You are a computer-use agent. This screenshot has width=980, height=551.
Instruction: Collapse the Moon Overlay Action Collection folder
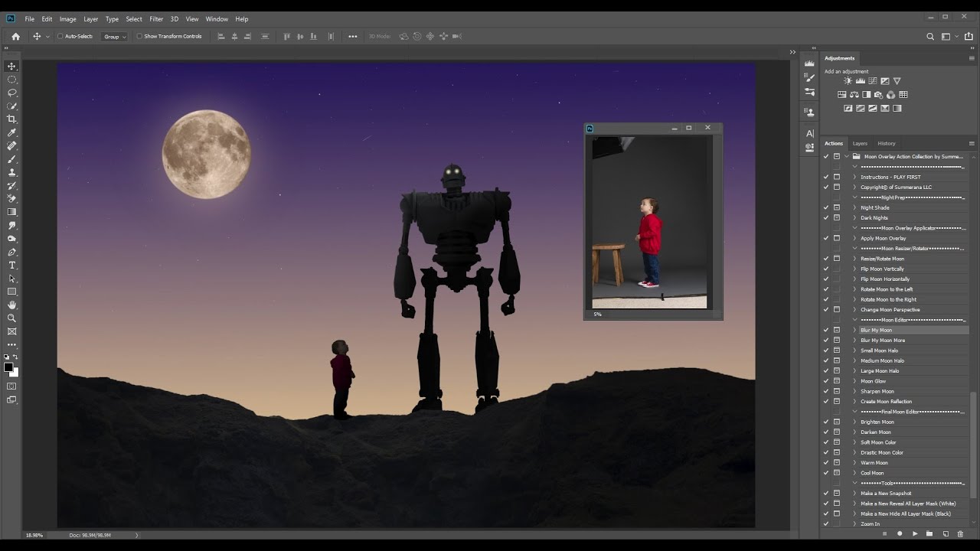point(847,156)
